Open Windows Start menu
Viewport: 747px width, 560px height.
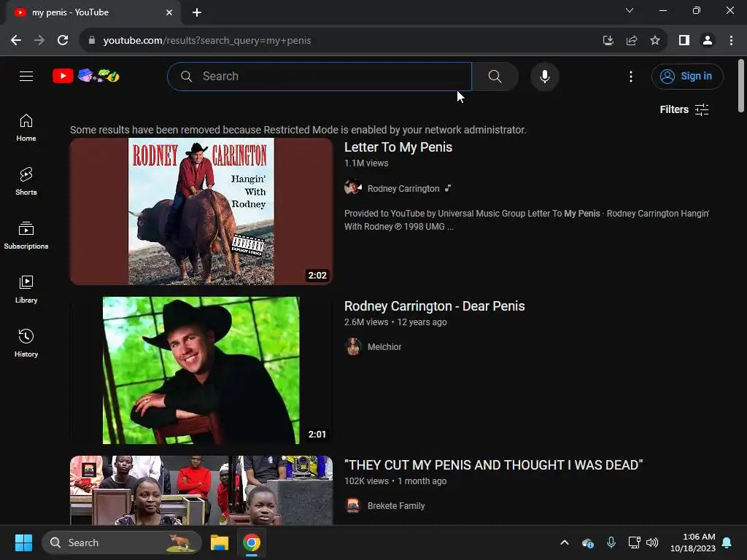point(23,542)
